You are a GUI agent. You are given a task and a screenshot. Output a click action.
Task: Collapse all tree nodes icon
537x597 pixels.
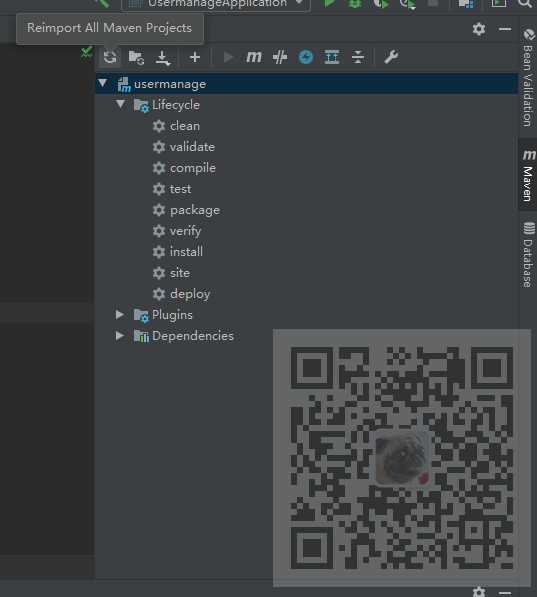pos(358,57)
